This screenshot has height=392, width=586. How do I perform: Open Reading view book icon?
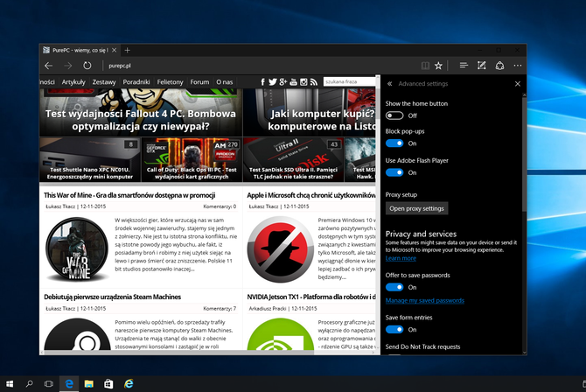click(425, 66)
